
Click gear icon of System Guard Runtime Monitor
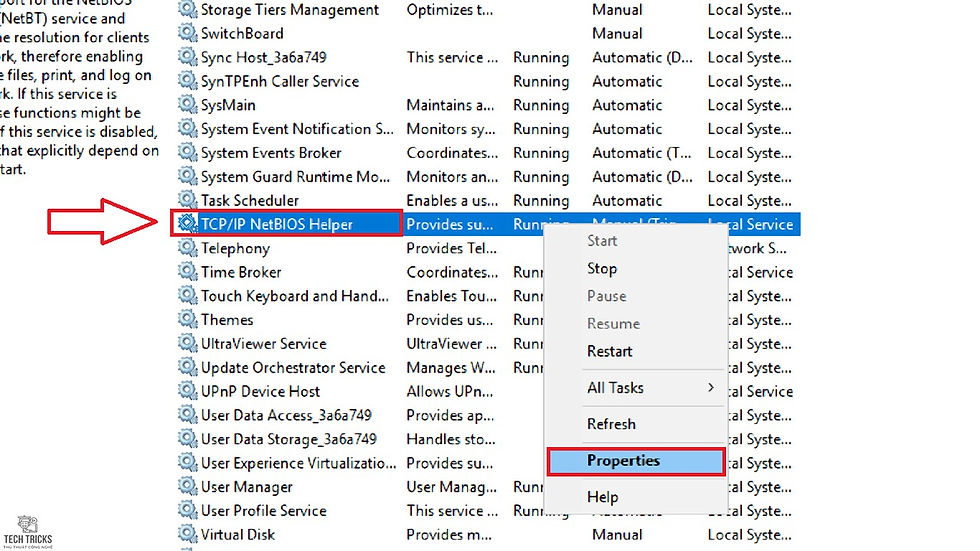[x=187, y=176]
